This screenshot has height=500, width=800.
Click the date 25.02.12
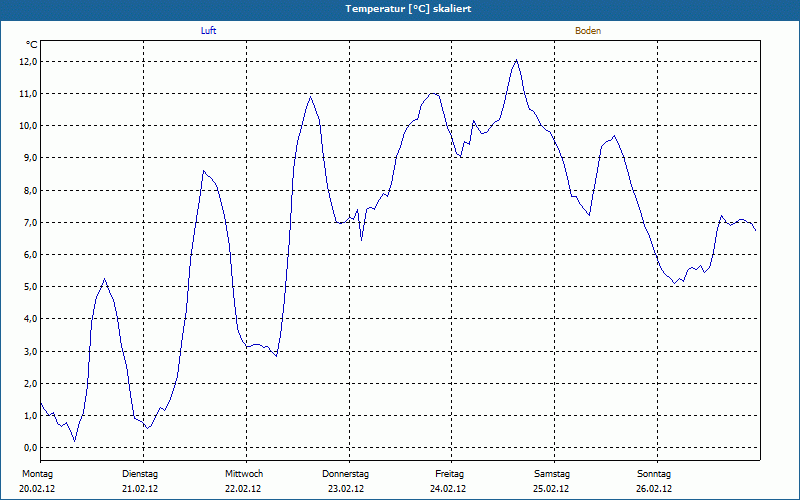point(551,489)
